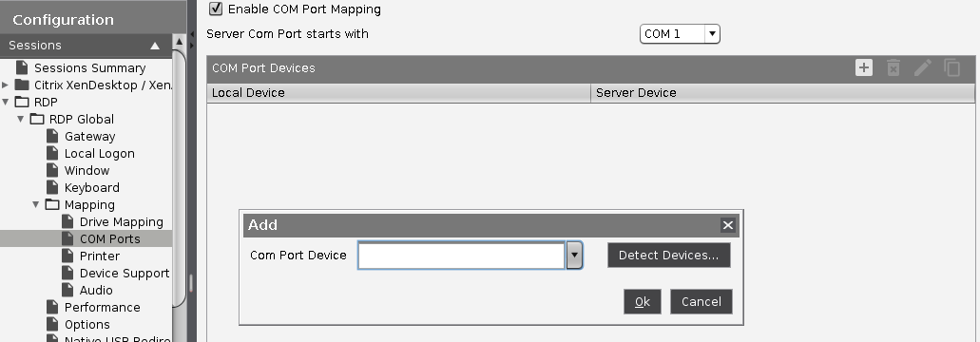Select the Gateway page under RDP Global
The width and height of the screenshot is (980, 342).
89,136
